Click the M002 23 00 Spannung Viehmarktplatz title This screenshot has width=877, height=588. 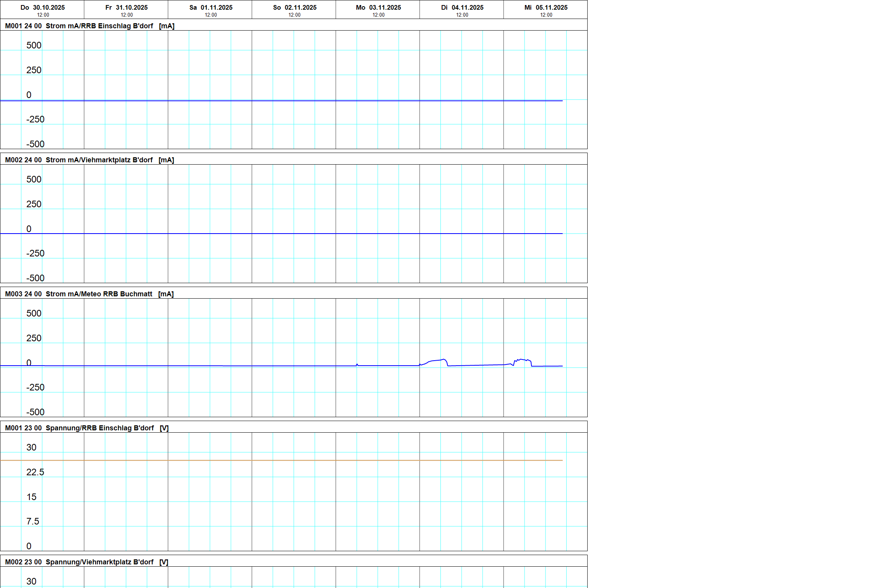pyautogui.click(x=86, y=562)
